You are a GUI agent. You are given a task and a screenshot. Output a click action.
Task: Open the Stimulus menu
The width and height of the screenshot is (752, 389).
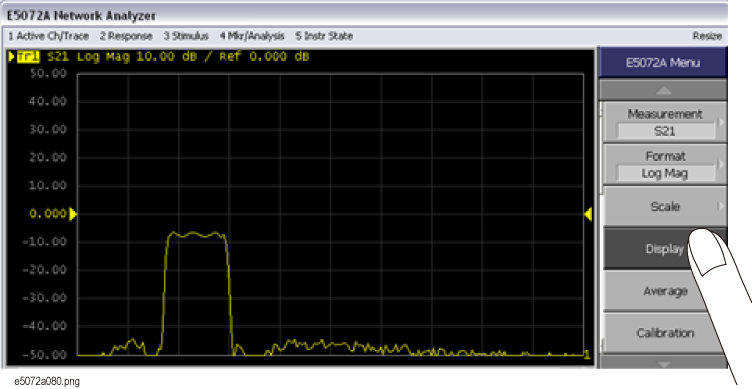pyautogui.click(x=186, y=36)
